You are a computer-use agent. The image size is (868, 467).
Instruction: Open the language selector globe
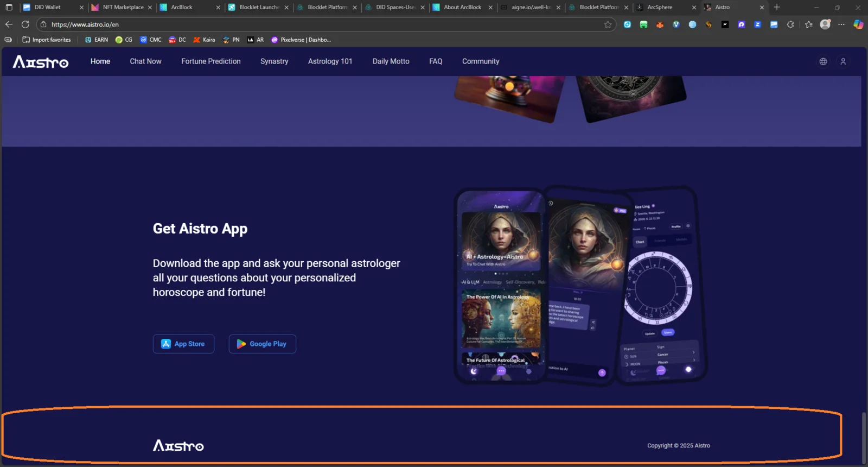pyautogui.click(x=823, y=61)
